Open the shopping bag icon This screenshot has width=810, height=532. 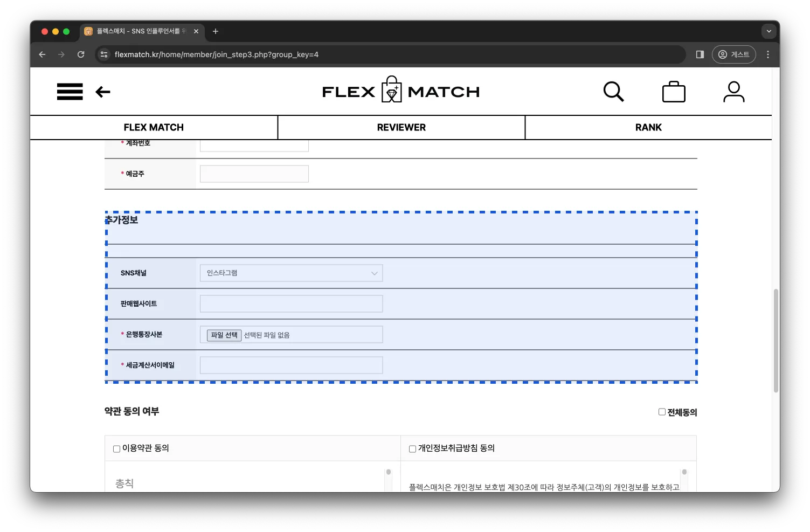(x=674, y=92)
